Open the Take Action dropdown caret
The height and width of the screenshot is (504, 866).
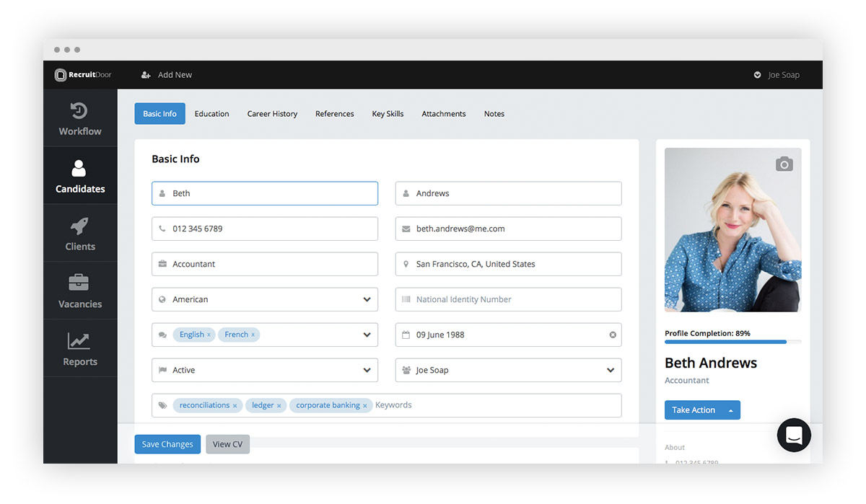731,410
